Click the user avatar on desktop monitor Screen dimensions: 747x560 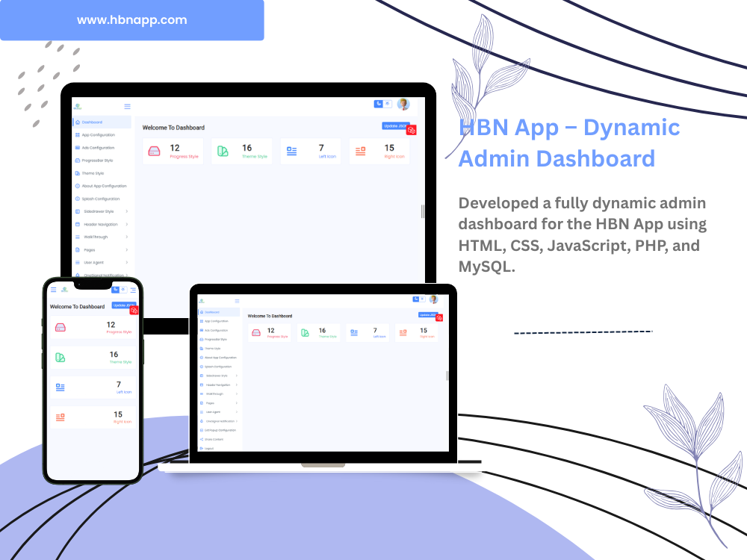[403, 105]
